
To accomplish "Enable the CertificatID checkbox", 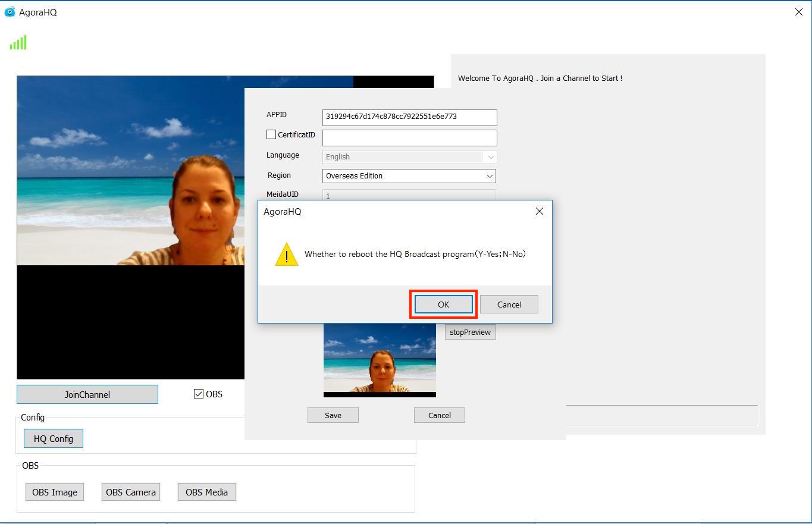I will (271, 134).
